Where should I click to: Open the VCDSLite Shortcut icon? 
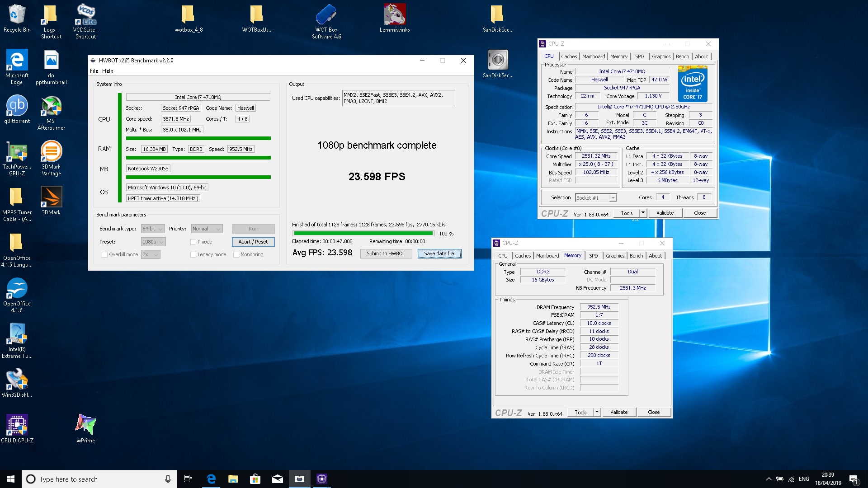point(85,21)
